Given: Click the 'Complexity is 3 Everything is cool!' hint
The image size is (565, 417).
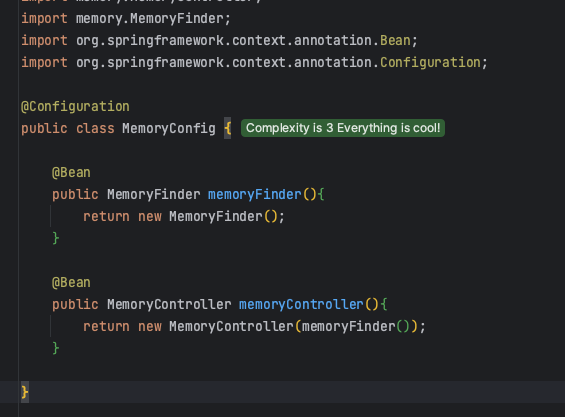Looking at the screenshot, I should click(x=343, y=128).
